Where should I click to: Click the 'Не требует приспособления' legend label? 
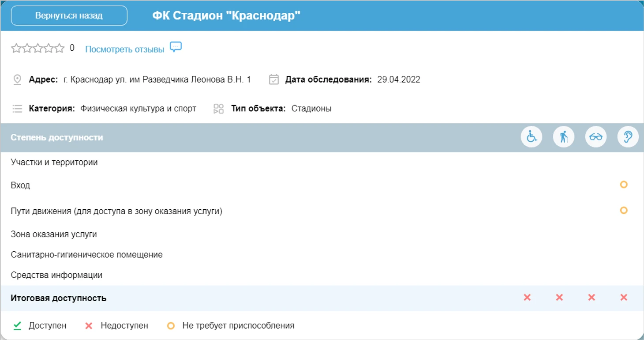[238, 326]
